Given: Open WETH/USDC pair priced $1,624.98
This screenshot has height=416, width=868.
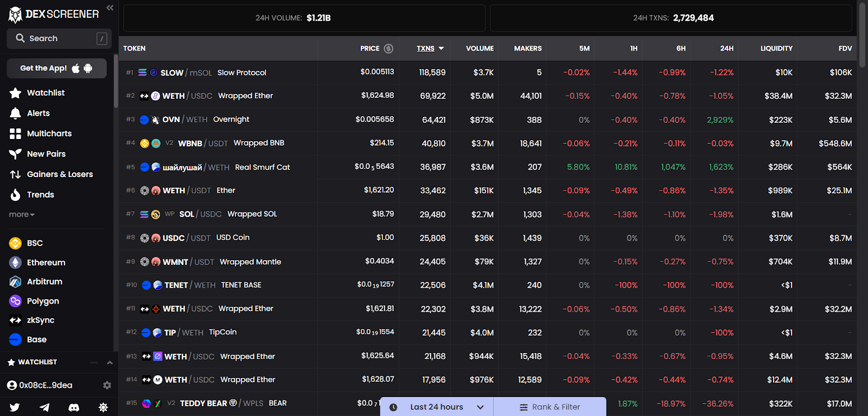Looking at the screenshot, I should (488, 96).
